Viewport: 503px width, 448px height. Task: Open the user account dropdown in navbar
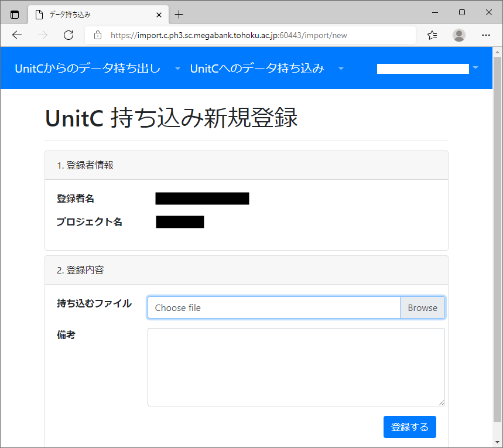[x=427, y=69]
